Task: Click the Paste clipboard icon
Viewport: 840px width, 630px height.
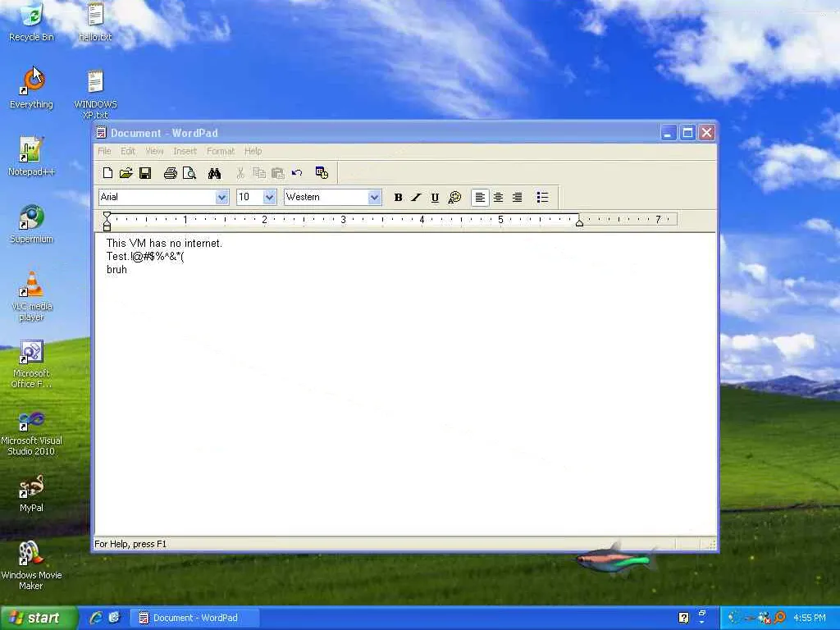Action: point(277,173)
